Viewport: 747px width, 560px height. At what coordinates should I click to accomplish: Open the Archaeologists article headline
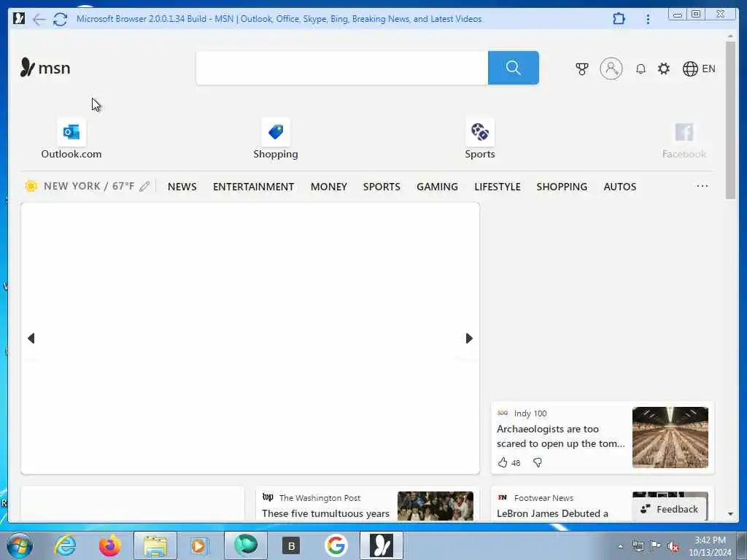coord(560,436)
